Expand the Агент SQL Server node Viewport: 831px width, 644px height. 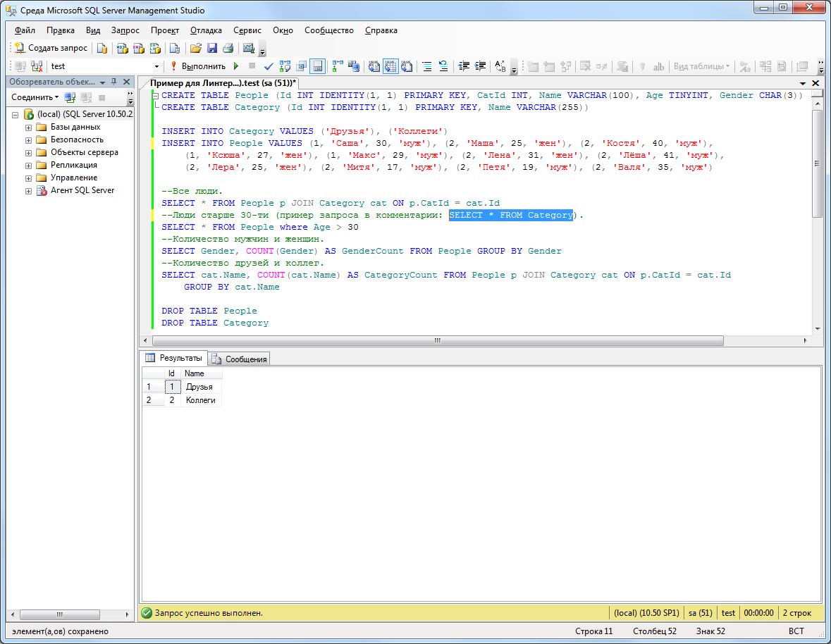(28, 191)
